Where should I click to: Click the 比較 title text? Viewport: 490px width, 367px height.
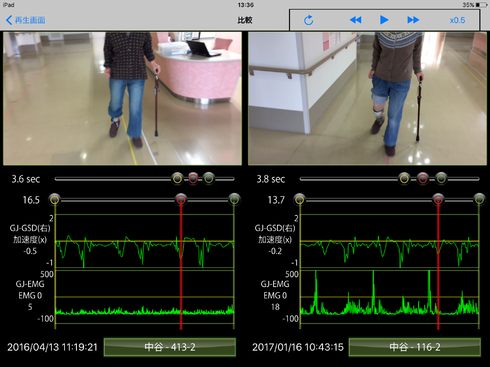pyautogui.click(x=245, y=20)
